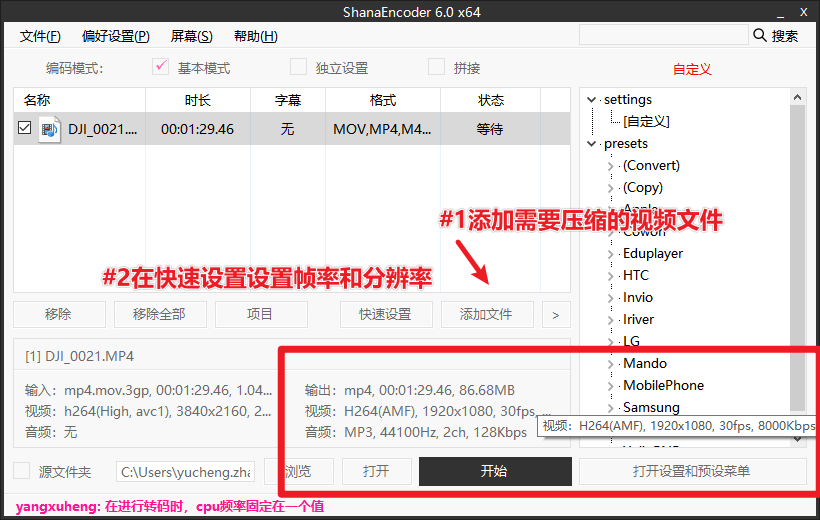Click the 搜索 search label
Screen dimensions: 820x520
[784, 36]
